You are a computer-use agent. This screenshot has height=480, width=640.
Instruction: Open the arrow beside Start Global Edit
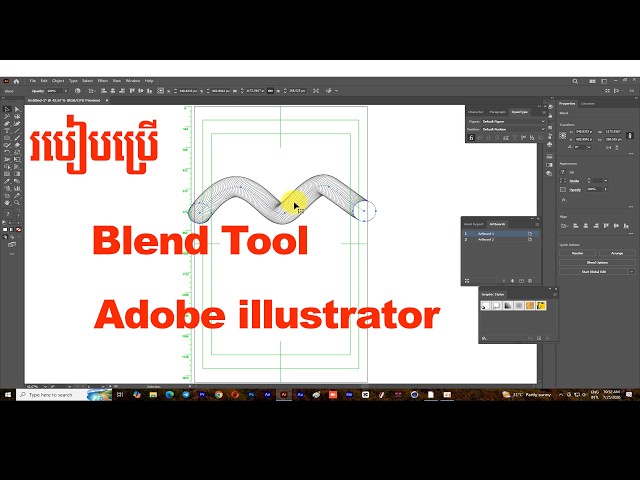point(631,271)
